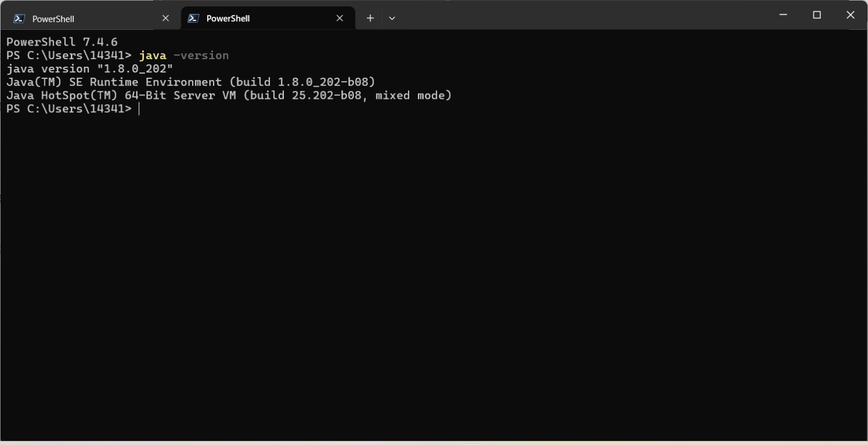
Task: Click the line java version "1.8.0_202"
Action: [x=90, y=69]
